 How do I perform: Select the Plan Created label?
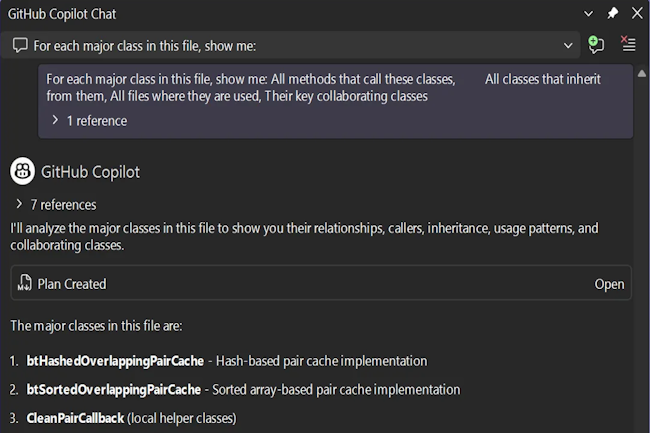[x=72, y=284]
